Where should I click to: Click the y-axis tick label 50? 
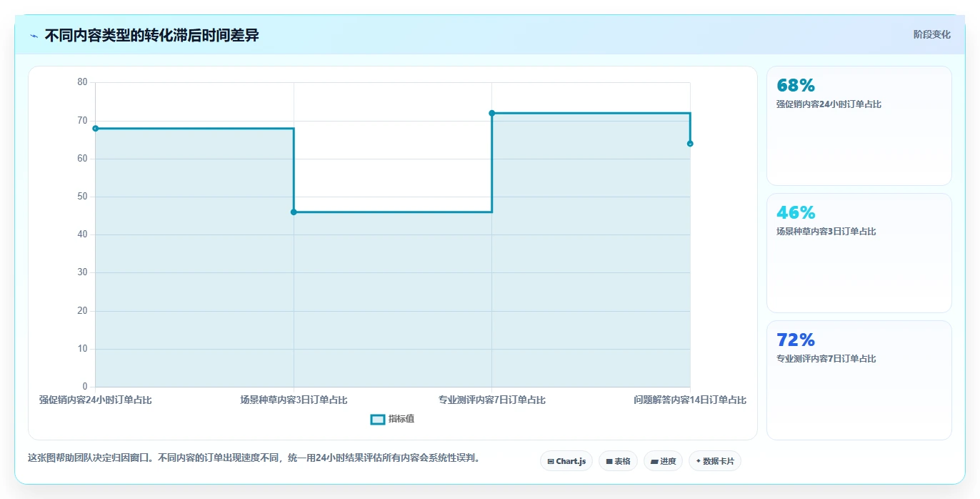[82, 197]
